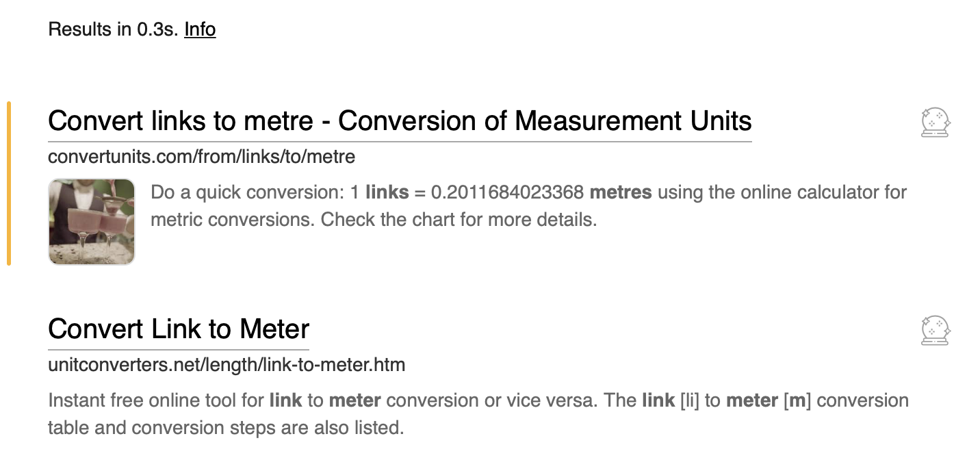Click "Check the chart for more details" sentence

point(459,220)
